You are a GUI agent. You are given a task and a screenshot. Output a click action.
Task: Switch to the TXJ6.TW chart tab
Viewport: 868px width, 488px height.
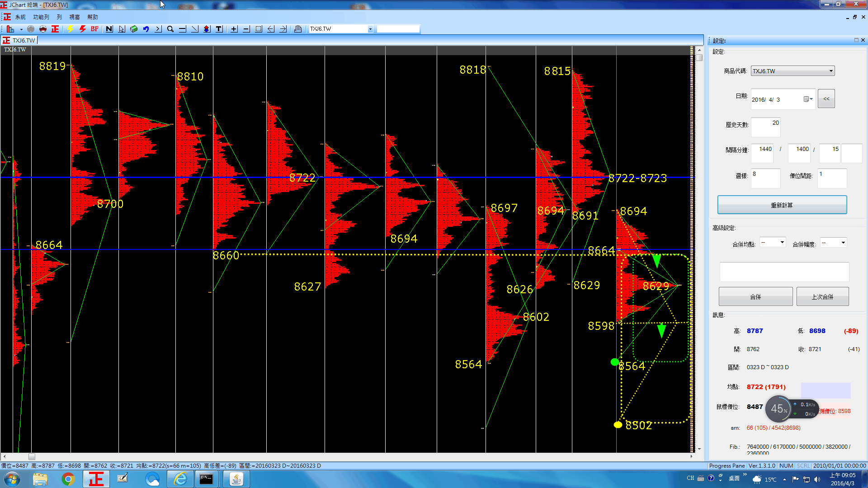[x=19, y=40]
